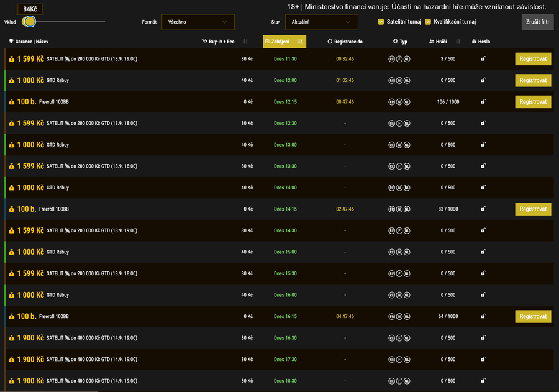Click the money bag icon in Dnes 11:30 row
Viewport: 559px width, 392px height.
pyautogui.click(x=11, y=59)
